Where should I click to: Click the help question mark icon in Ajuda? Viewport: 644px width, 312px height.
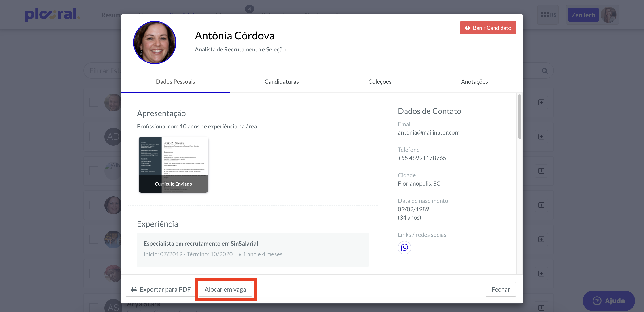coord(597,301)
